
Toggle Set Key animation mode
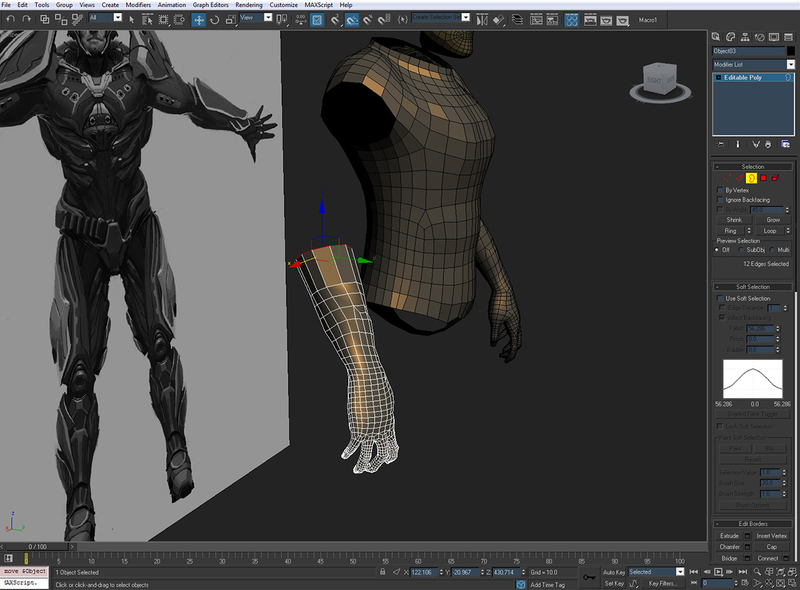pyautogui.click(x=614, y=583)
